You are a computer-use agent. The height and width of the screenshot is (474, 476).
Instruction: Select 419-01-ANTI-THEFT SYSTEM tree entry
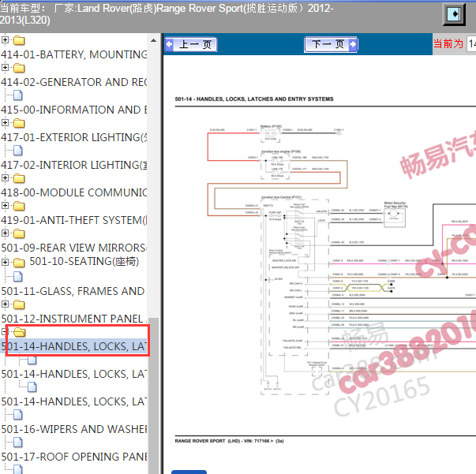tap(73, 220)
